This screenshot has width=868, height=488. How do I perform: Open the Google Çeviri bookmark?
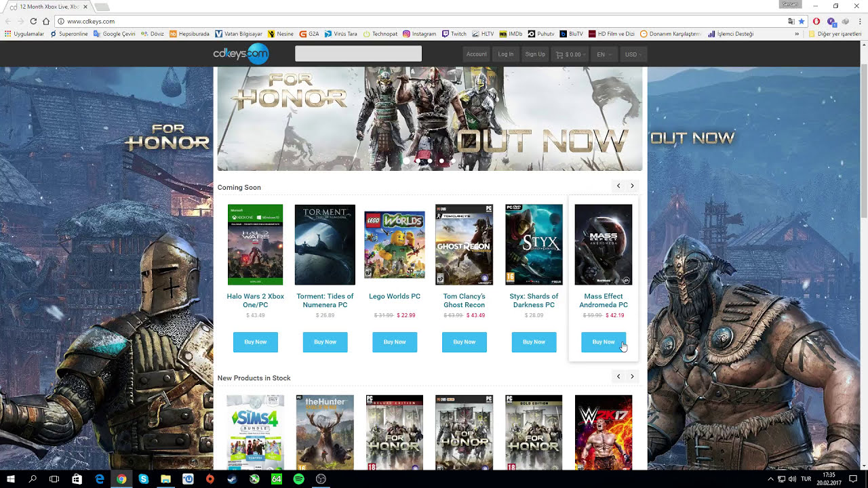(114, 34)
